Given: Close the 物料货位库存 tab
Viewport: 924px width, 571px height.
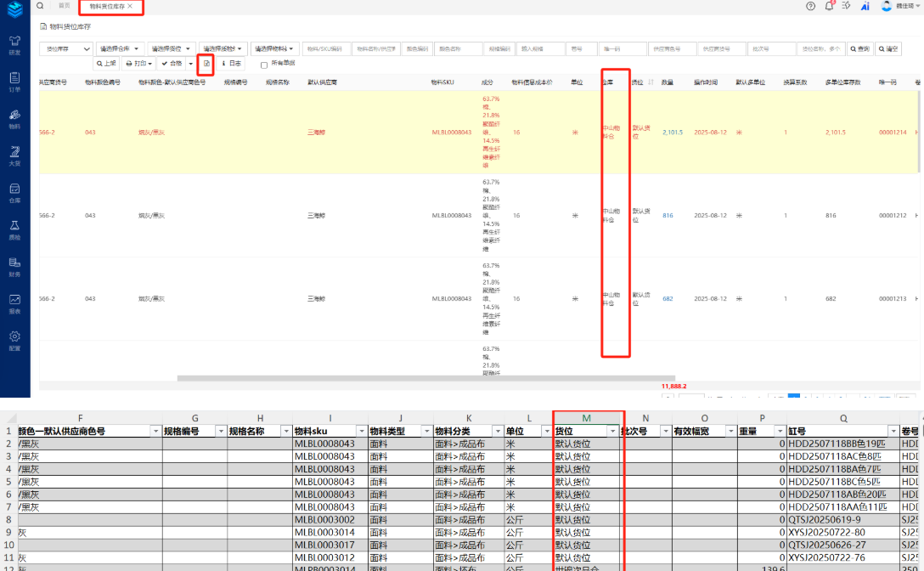Looking at the screenshot, I should pyautogui.click(x=130, y=6).
